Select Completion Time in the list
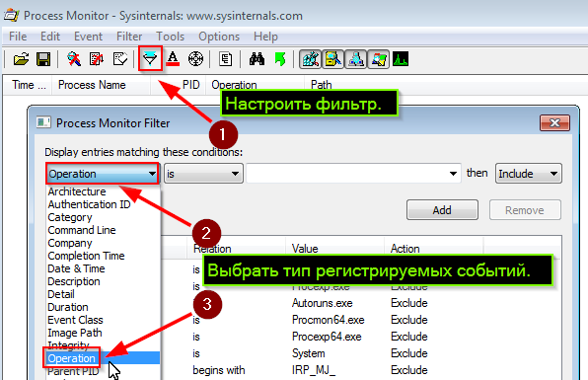Viewport: 588px width, 380px height. click(x=104, y=256)
